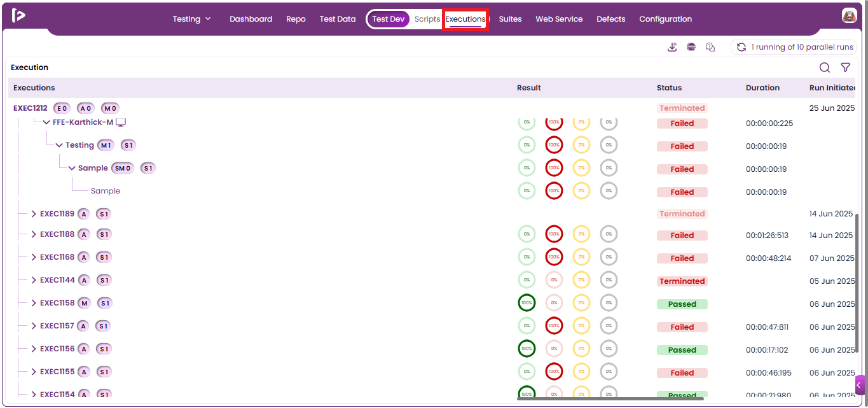This screenshot has height=408, width=868.
Task: Open the user profile avatar
Action: coord(849,16)
